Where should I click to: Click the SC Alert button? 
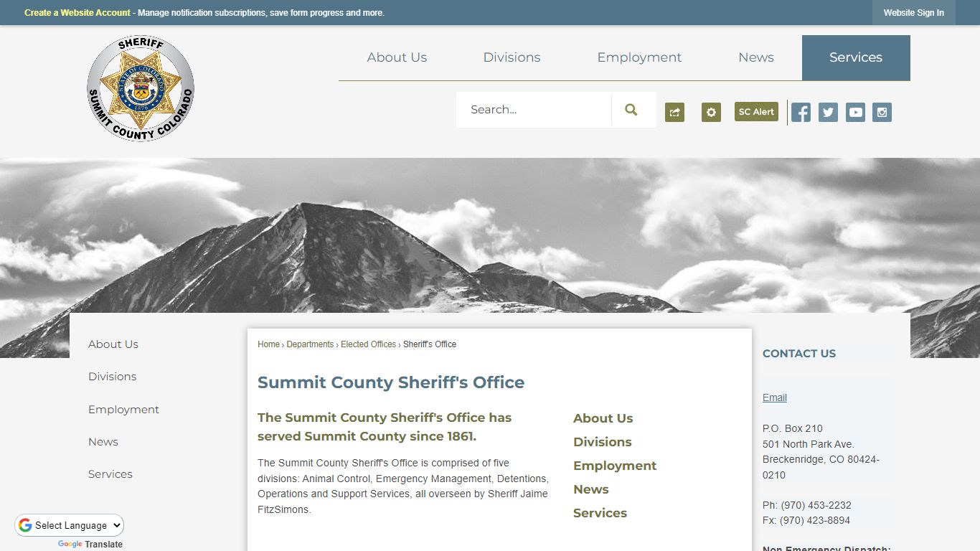755,112
